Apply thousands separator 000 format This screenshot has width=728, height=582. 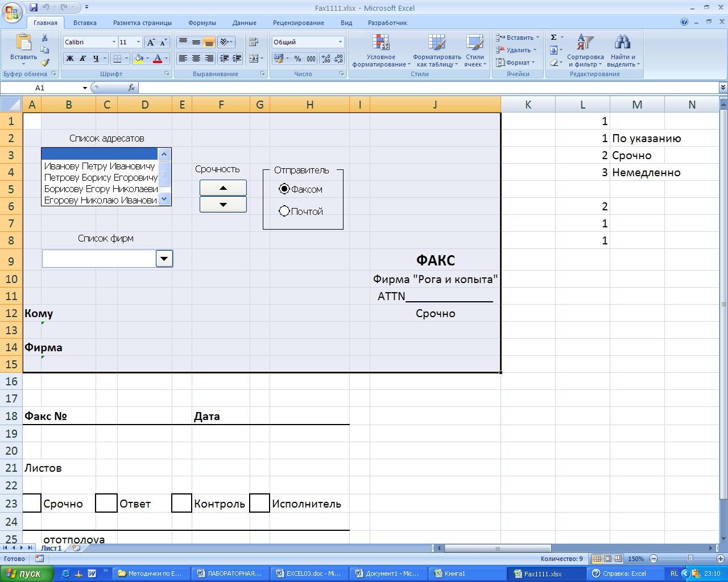click(311, 58)
